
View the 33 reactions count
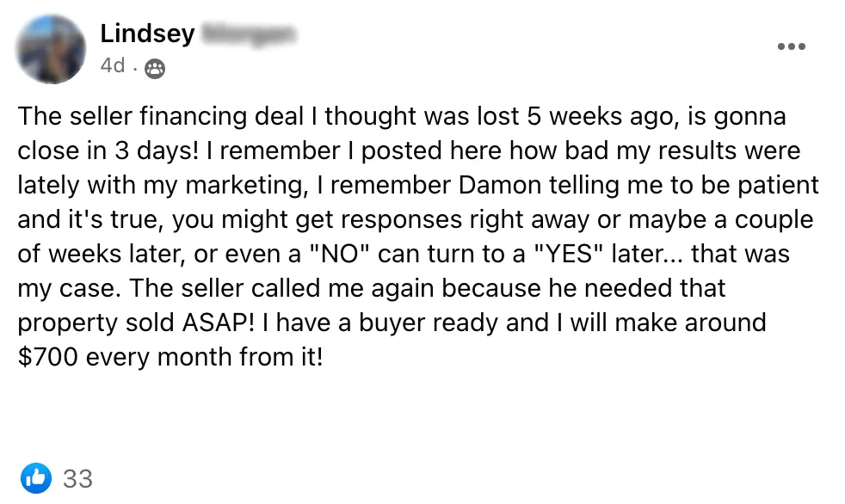77,478
